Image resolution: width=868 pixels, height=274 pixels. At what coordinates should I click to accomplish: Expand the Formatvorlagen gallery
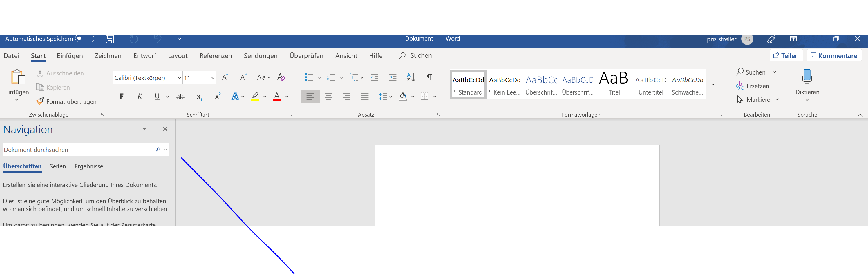pyautogui.click(x=713, y=84)
